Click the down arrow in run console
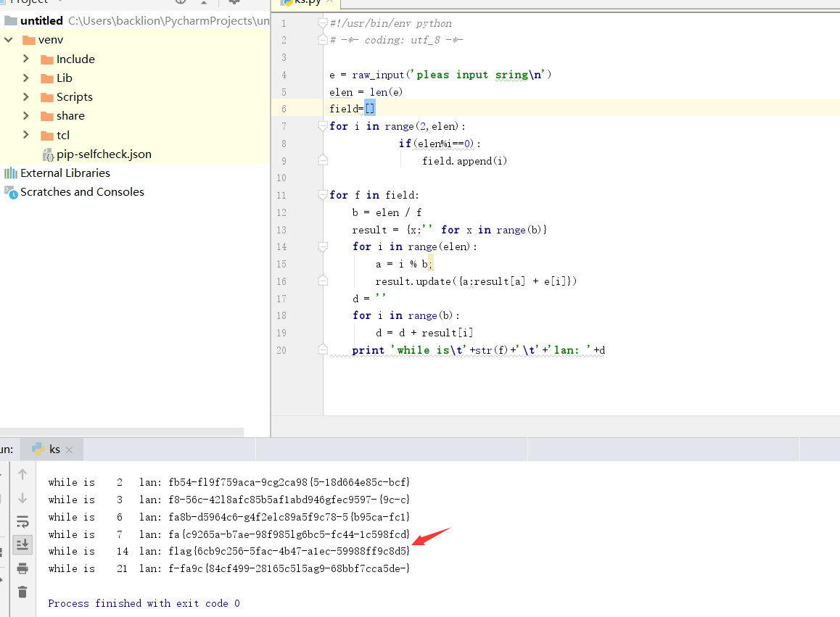840x617 pixels. [22, 498]
